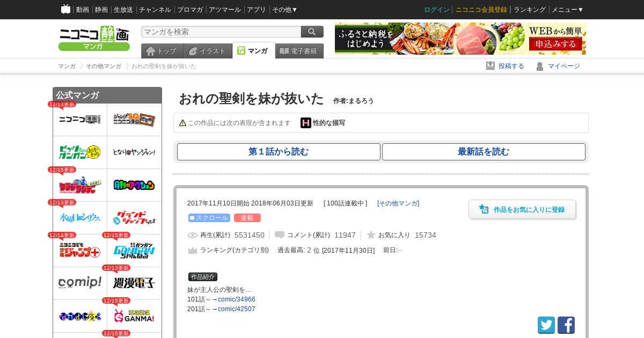
Task: Click the その他マンガ breadcrumb link
Action: pyautogui.click(x=104, y=66)
